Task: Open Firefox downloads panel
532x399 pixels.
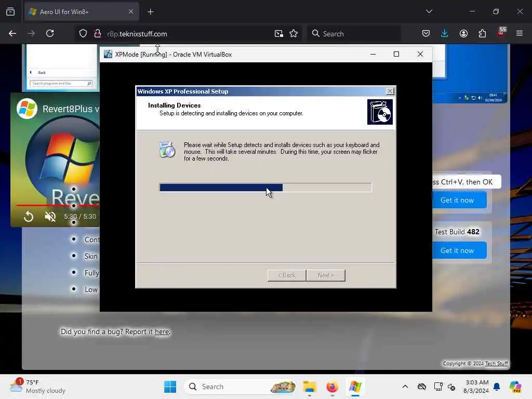Action: [x=445, y=34]
